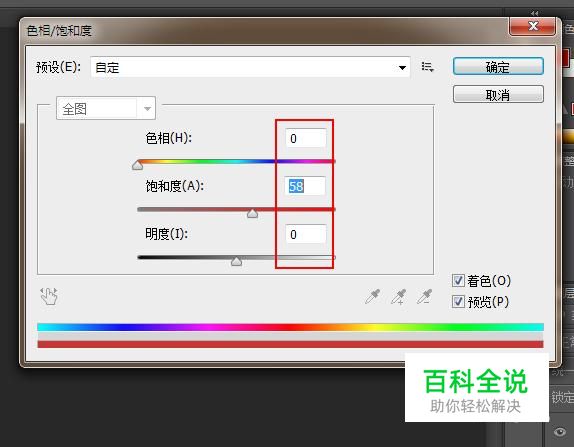Click the 饱和度 saturation value field

[305, 186]
